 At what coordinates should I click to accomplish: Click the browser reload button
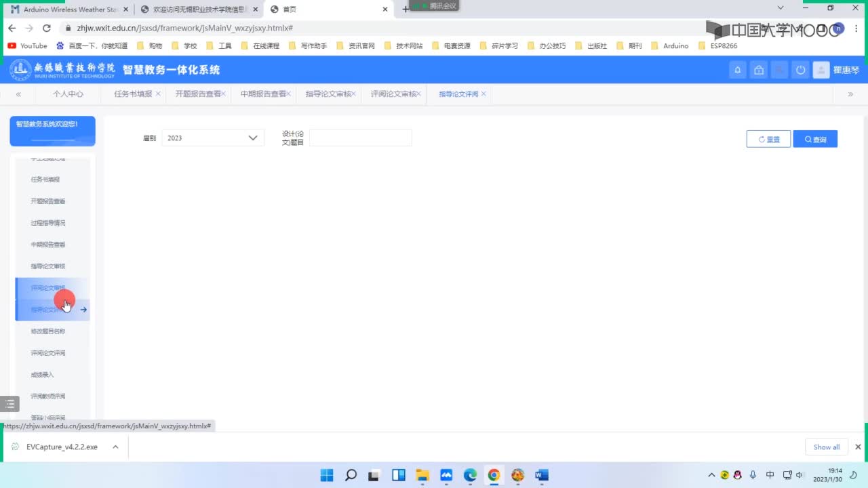point(46,28)
